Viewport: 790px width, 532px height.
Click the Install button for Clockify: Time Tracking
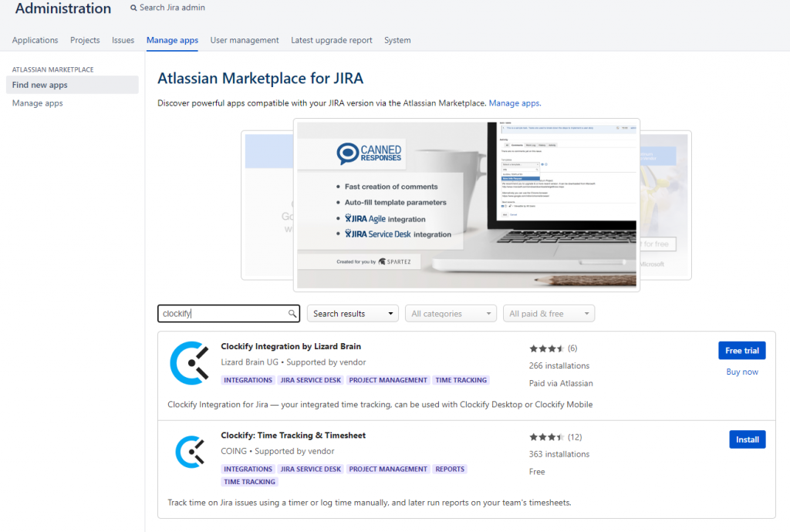coord(747,439)
